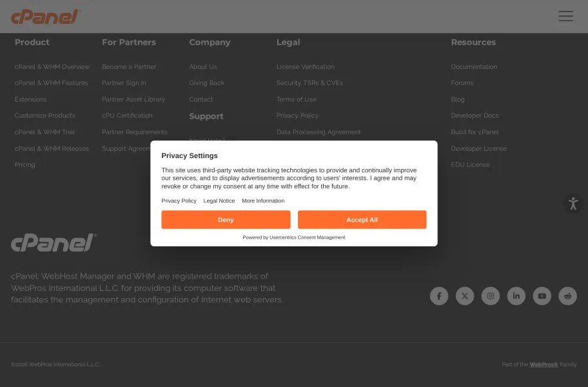Open Usercentrics Consent Management link
The height and width of the screenshot is (387, 588).
(x=308, y=237)
